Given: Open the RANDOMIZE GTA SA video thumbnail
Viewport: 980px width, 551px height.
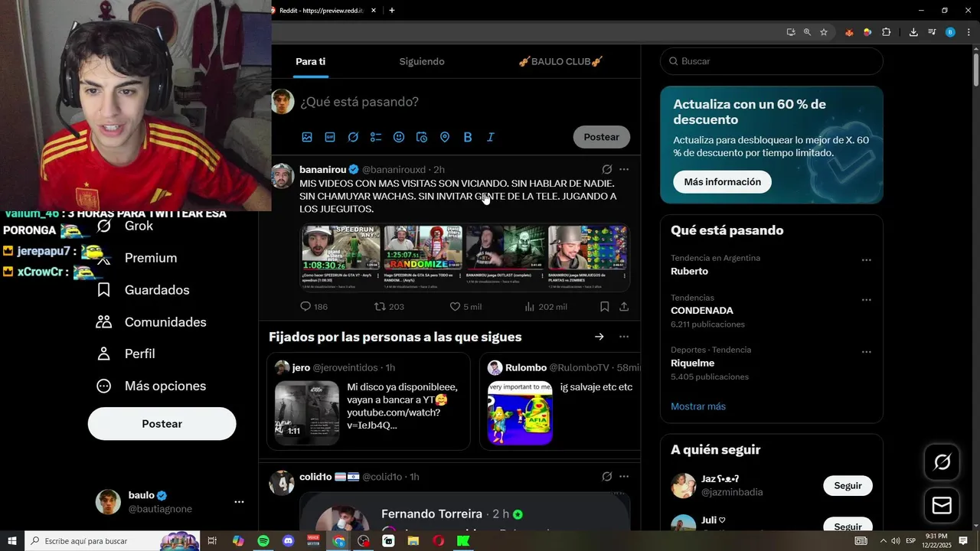Looking at the screenshot, I should [423, 247].
